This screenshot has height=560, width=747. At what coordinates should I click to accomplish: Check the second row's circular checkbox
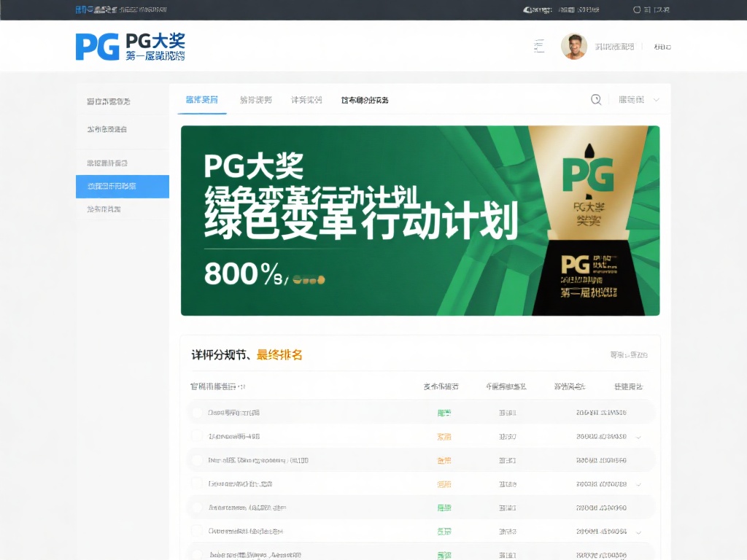coord(196,436)
